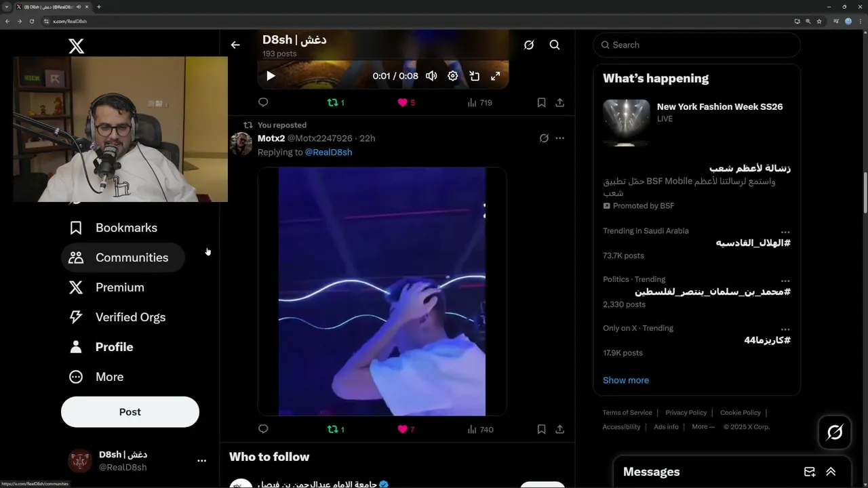This screenshot has height=488, width=868.
Task: Click the browser address bar
Action: [x=414, y=21]
